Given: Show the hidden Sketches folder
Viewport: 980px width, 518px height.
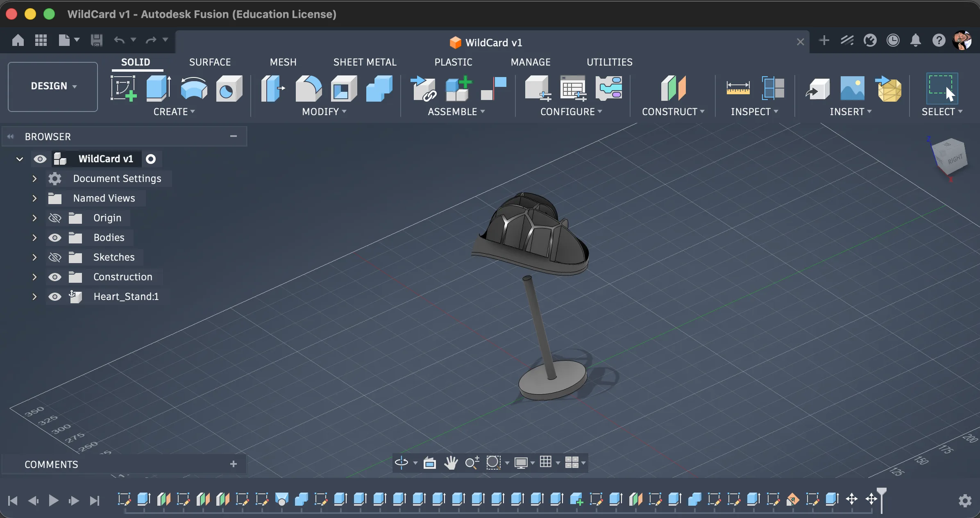Looking at the screenshot, I should click(54, 257).
